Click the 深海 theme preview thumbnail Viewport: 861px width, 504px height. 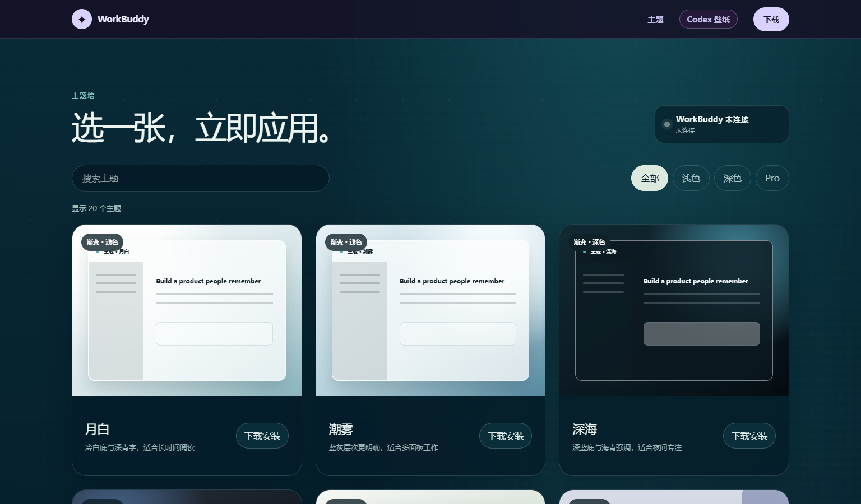pyautogui.click(x=674, y=310)
